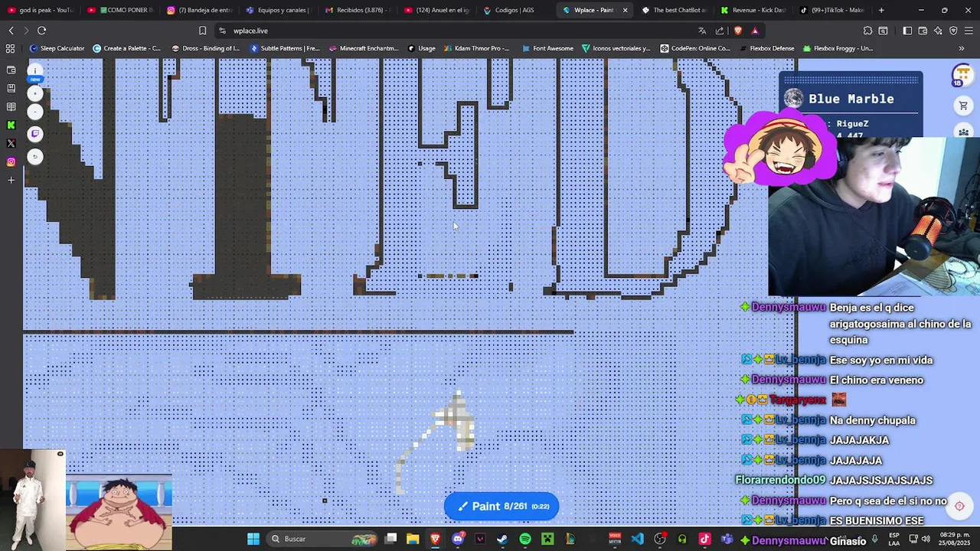Viewport: 980px width, 551px height.
Task: Bookmark this page from address bar
Action: coord(202,31)
